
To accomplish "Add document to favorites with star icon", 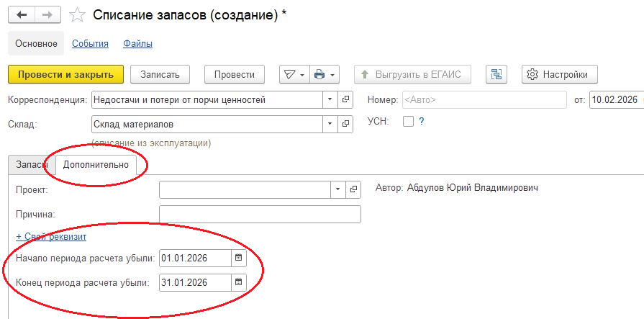I will (78, 15).
